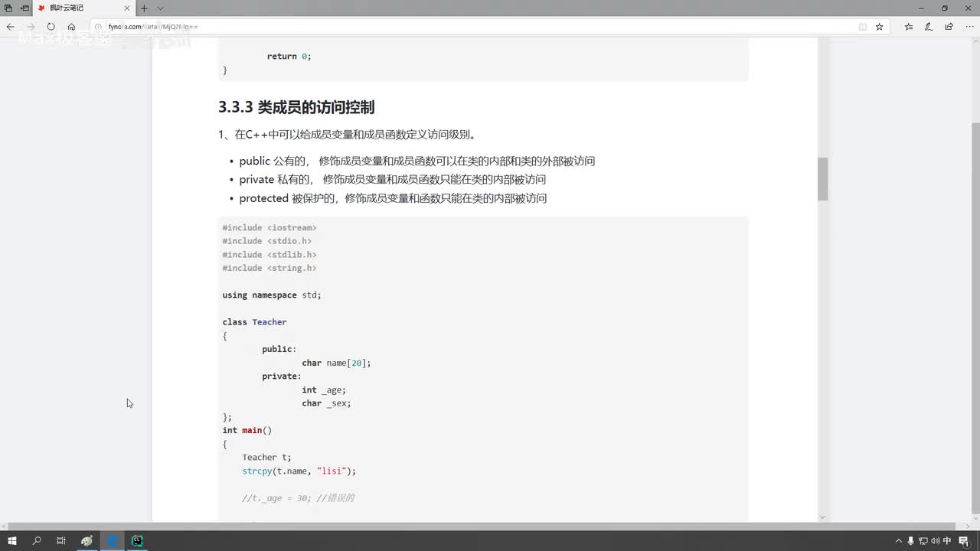This screenshot has width=980, height=551.
Task: Open Windows taskbar search
Action: click(37, 540)
